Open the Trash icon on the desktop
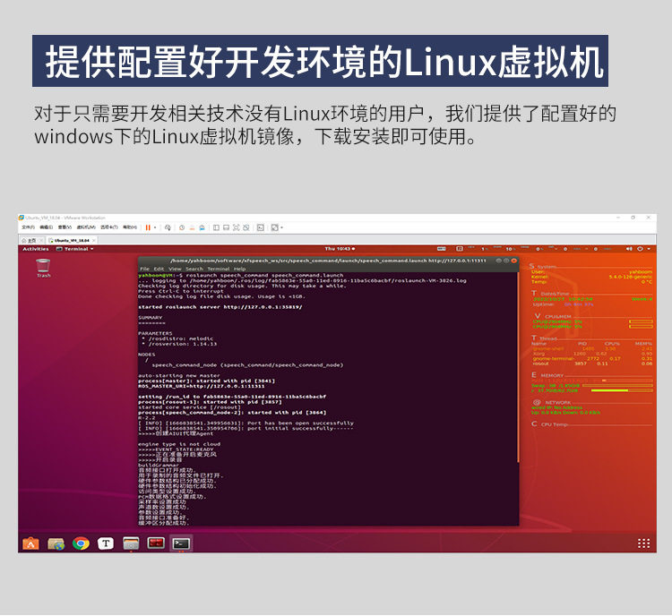 click(43, 269)
